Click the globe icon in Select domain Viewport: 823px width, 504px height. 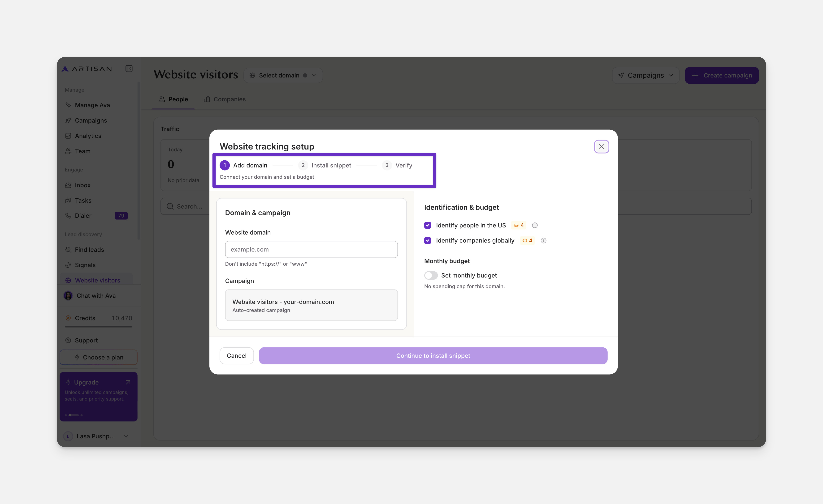252,75
